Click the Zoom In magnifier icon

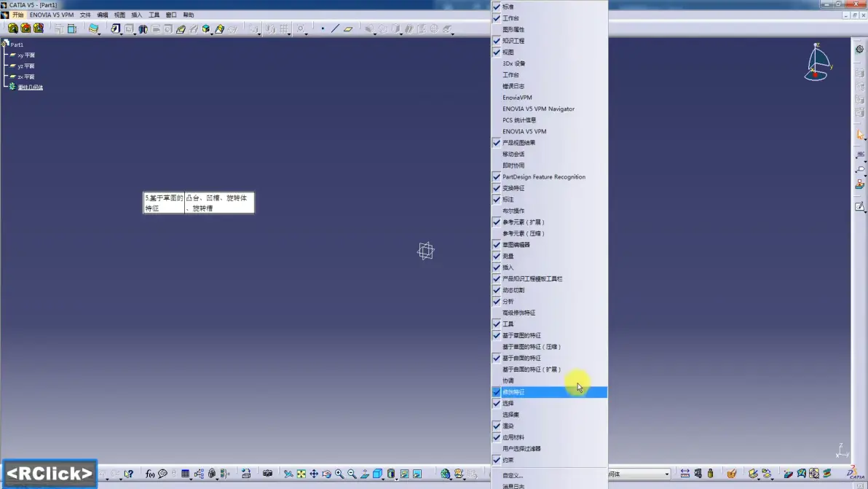coord(339,474)
